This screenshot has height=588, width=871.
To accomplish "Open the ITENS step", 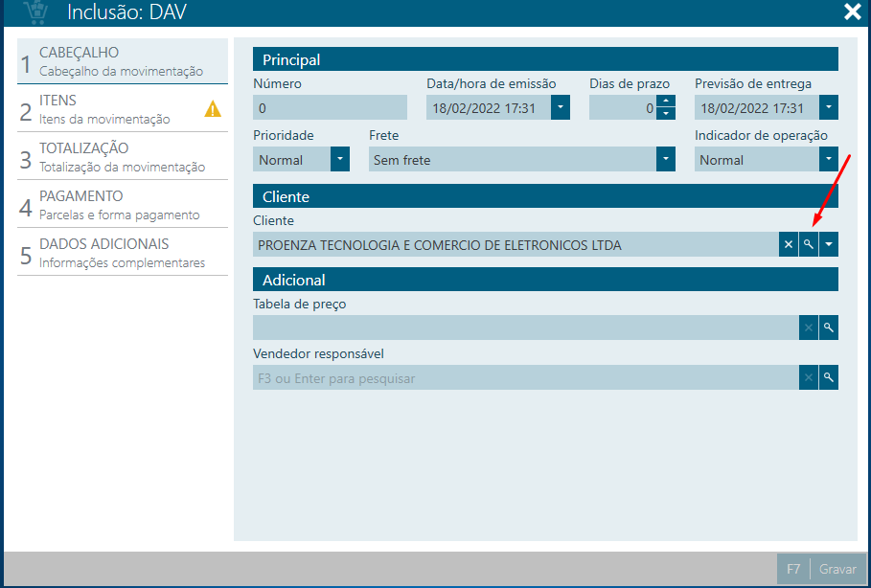I will click(x=123, y=109).
